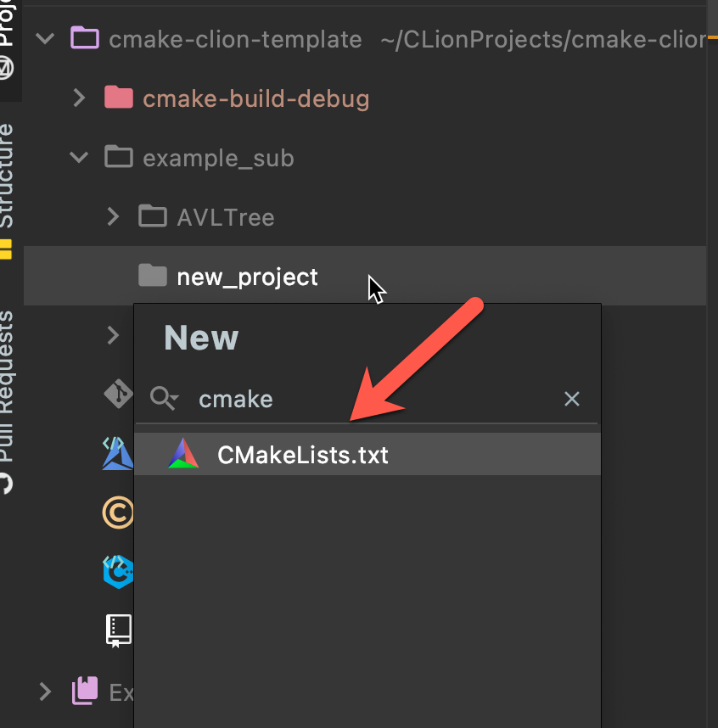
Task: Click the README notebook file icon
Action: point(119,631)
